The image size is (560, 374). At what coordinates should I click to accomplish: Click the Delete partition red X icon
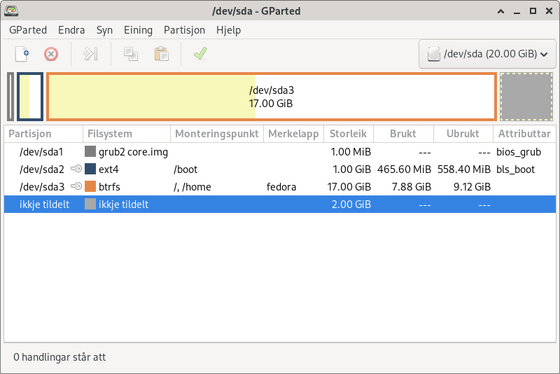(51, 54)
